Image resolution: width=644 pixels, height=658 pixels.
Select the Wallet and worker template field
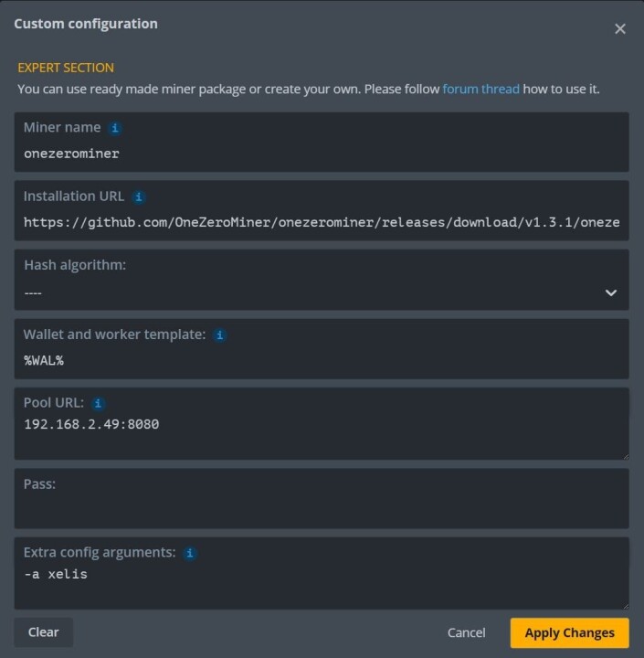point(322,349)
